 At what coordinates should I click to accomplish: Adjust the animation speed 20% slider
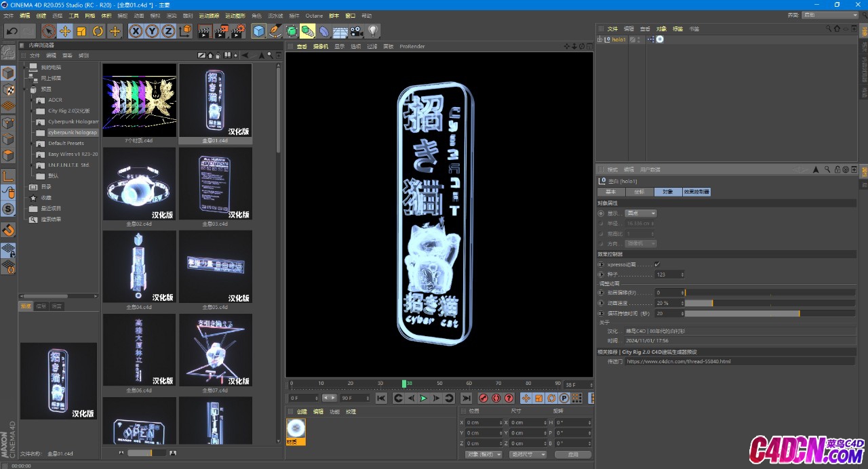[770, 303]
